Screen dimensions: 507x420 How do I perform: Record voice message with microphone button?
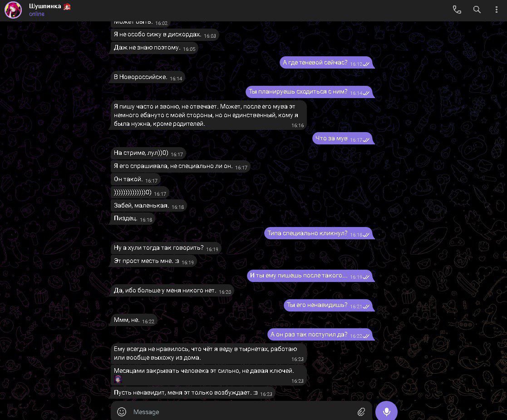click(386, 411)
